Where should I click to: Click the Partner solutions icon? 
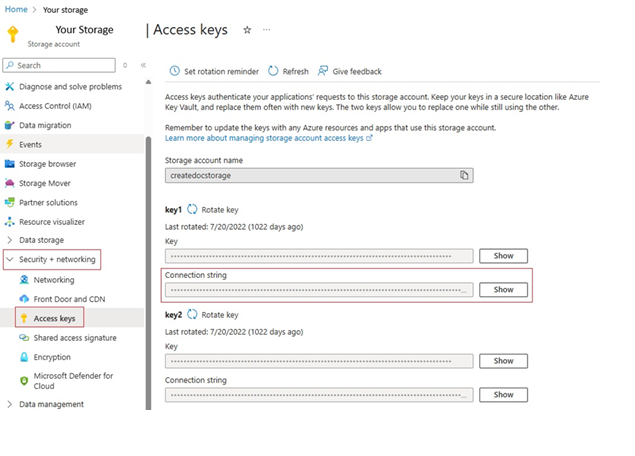point(9,202)
